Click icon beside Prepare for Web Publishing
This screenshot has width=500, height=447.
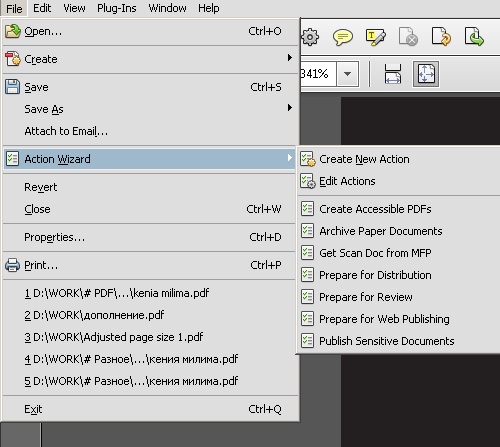click(x=307, y=319)
